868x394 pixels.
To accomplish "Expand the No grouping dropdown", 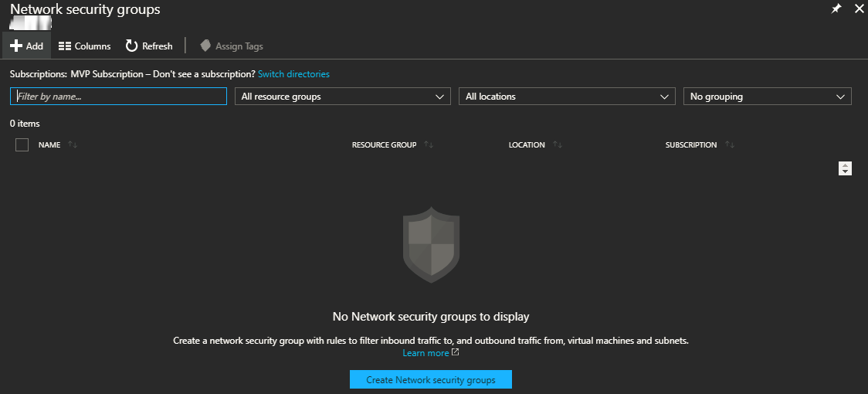I will point(768,97).
